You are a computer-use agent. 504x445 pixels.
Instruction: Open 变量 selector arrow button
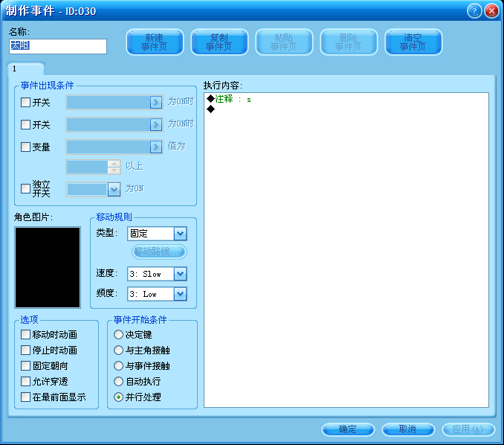[156, 147]
